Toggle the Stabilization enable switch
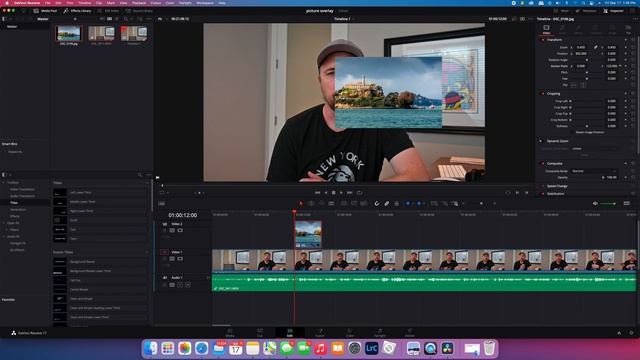The height and width of the screenshot is (360, 640). click(542, 194)
